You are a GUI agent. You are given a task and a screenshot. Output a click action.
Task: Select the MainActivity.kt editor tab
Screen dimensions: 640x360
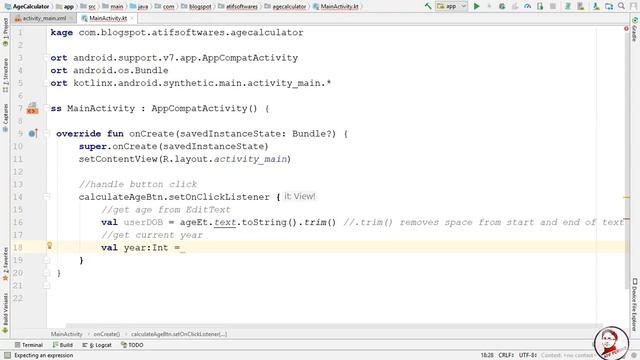[x=108, y=18]
